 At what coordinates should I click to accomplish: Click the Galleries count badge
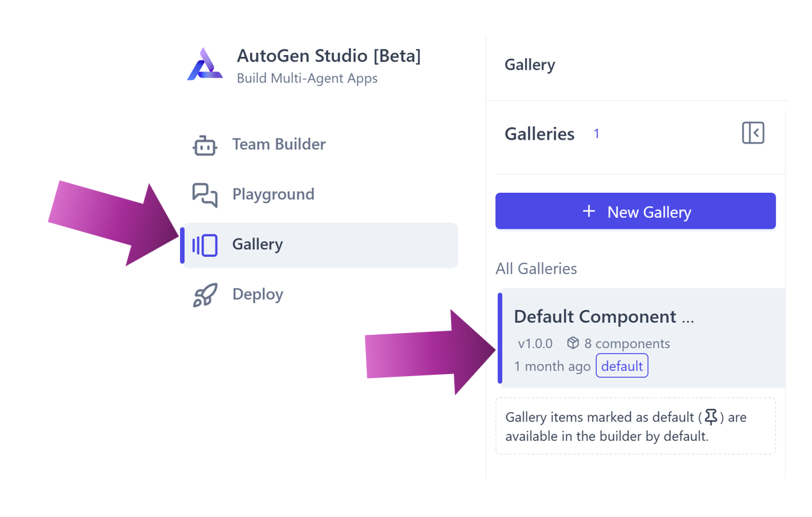pyautogui.click(x=596, y=133)
